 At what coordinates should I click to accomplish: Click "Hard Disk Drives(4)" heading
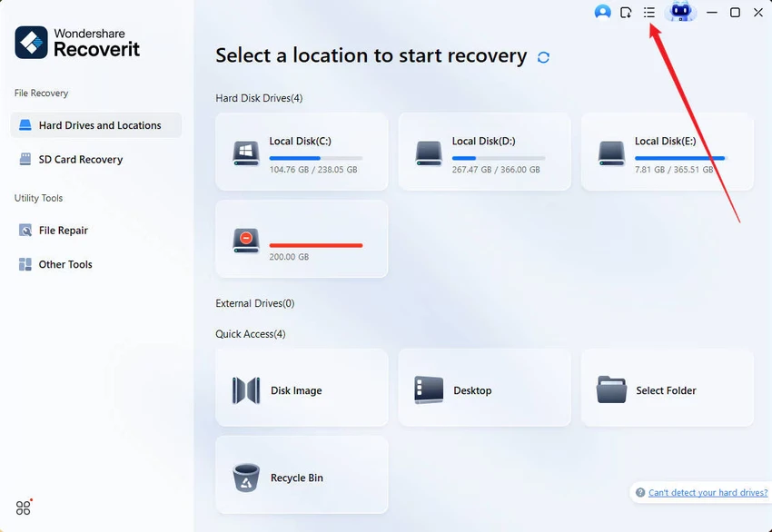[259, 98]
